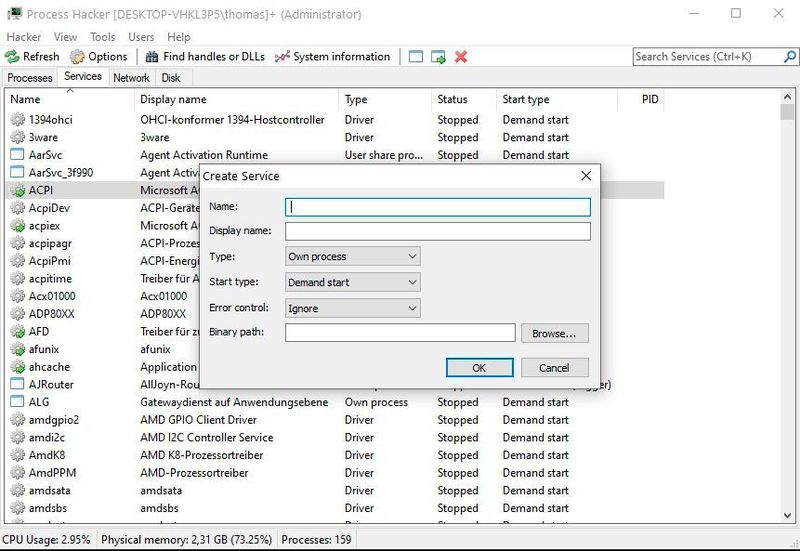Close the Create Service dialog
Image resolution: width=800 pixels, height=551 pixels.
586,176
